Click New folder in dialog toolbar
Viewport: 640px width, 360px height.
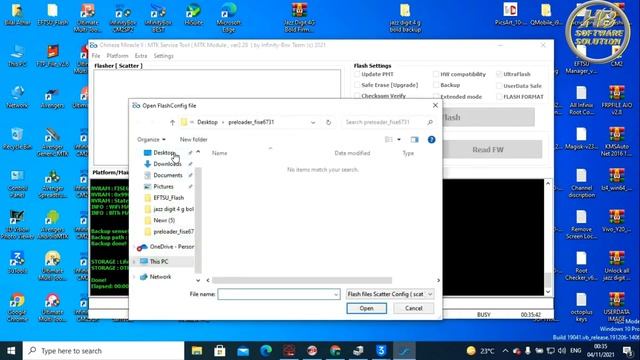pyautogui.click(x=193, y=140)
